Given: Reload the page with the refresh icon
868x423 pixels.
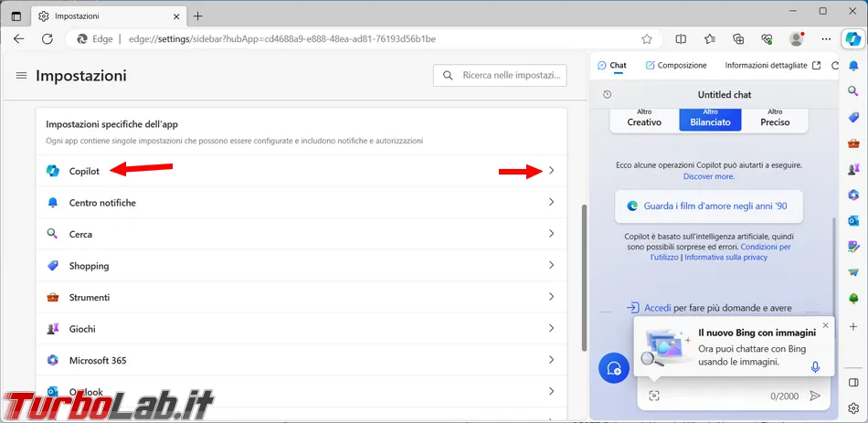Looking at the screenshot, I should pyautogui.click(x=48, y=38).
